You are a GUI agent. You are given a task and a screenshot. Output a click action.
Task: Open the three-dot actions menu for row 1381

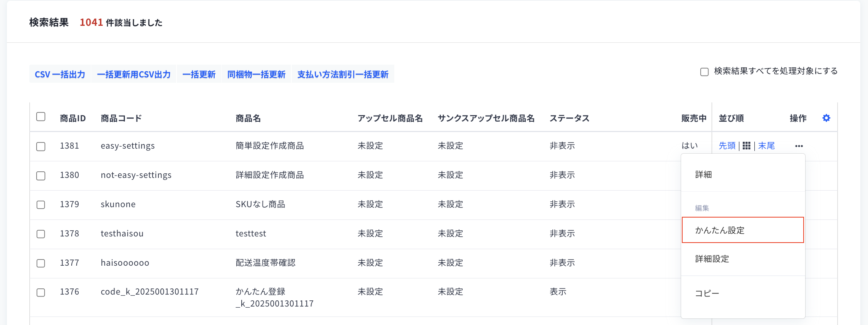pos(799,146)
